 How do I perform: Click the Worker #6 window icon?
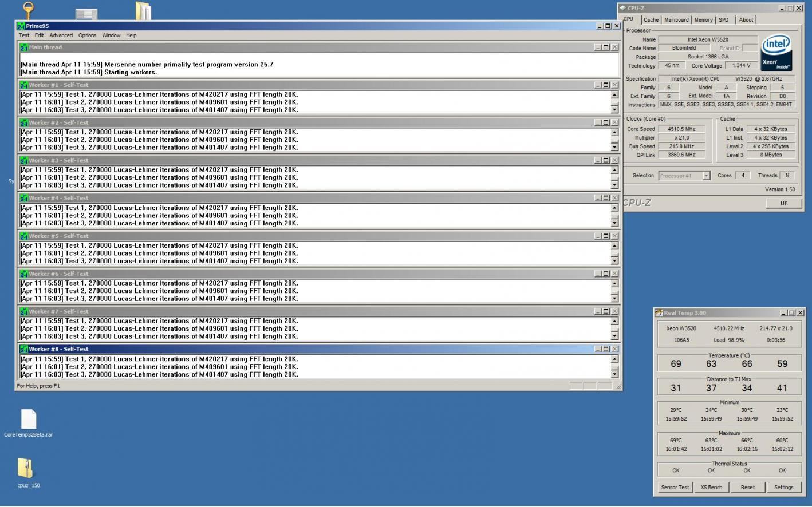coord(24,274)
